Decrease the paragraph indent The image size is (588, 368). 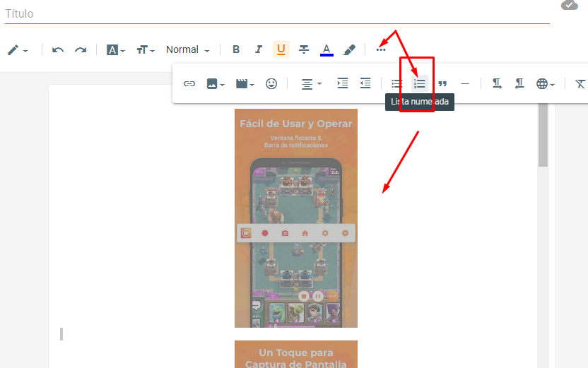click(365, 83)
